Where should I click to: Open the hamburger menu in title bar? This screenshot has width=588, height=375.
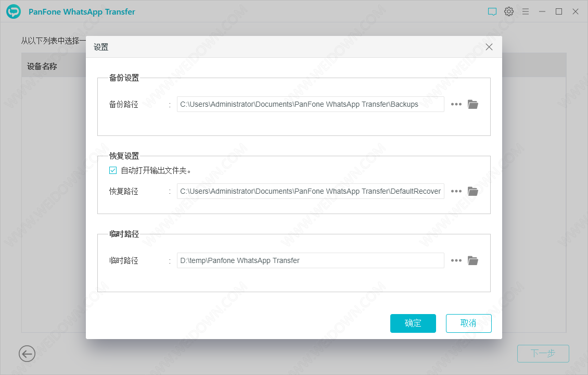(526, 11)
